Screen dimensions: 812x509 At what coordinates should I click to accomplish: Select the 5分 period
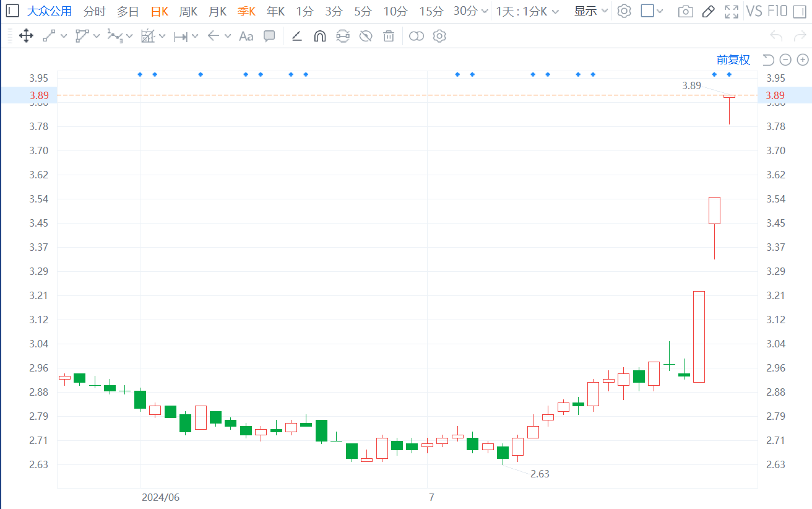[x=363, y=11]
